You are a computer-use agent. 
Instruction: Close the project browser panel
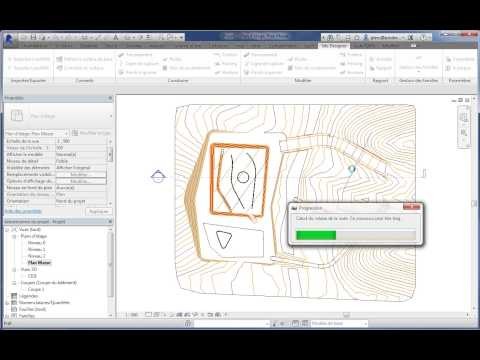[x=110, y=221]
